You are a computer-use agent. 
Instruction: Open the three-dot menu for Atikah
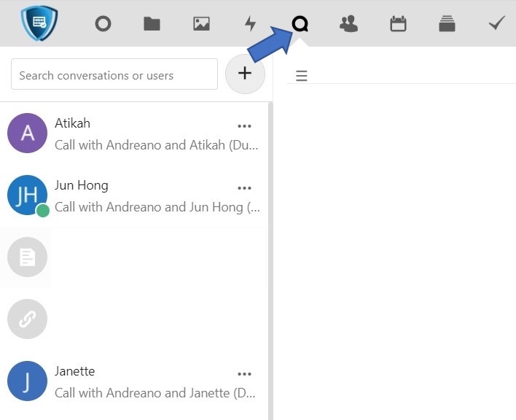(x=244, y=126)
